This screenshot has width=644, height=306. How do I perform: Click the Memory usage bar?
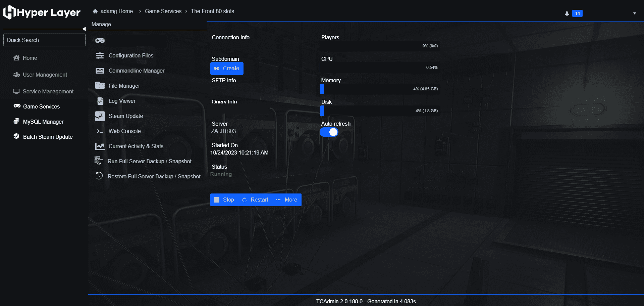coord(380,89)
